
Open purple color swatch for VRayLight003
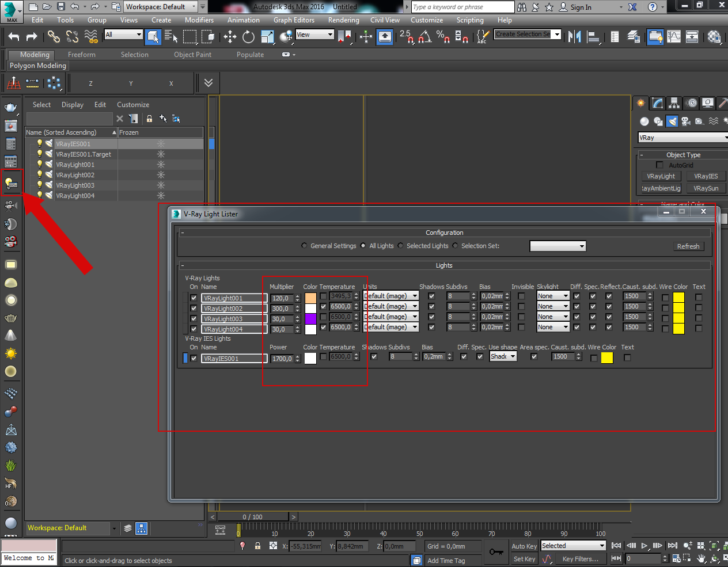[x=310, y=318]
